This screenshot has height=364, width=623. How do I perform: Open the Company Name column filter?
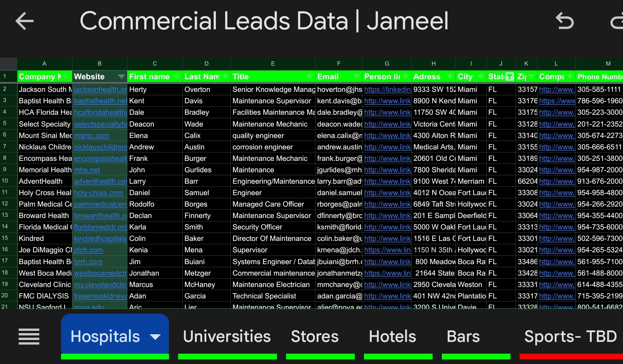tap(67, 77)
